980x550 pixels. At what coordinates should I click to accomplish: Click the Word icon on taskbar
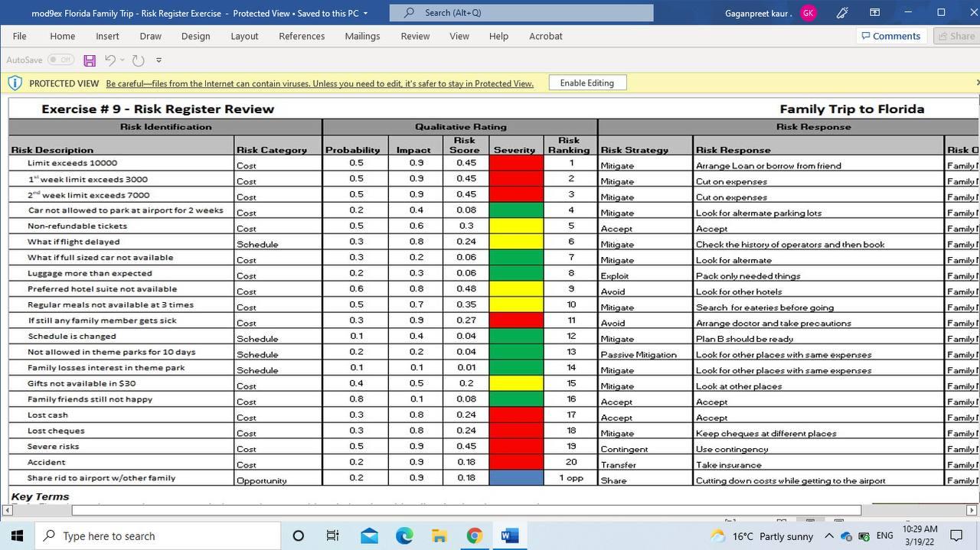tap(509, 535)
